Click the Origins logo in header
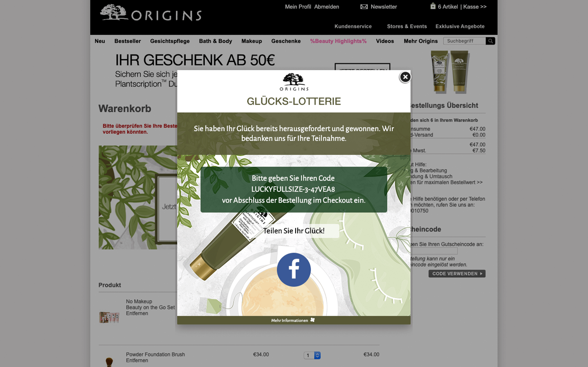This screenshot has width=588, height=367. 151,13
